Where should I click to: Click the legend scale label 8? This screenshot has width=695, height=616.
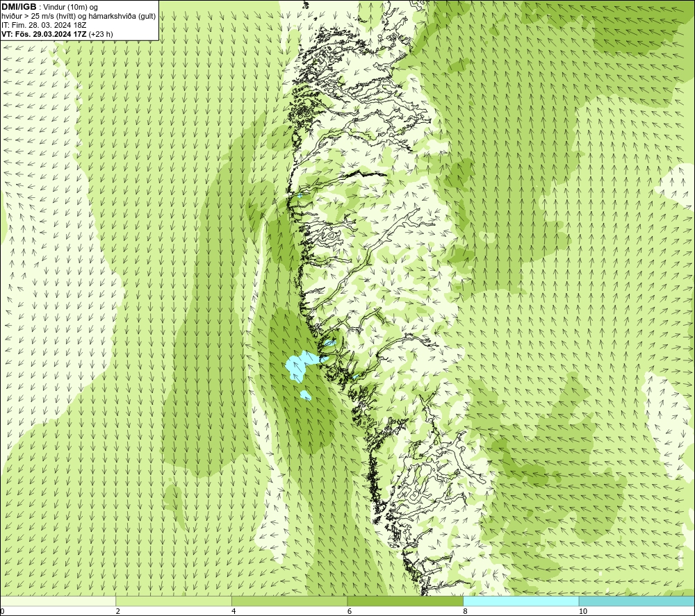pyautogui.click(x=466, y=612)
